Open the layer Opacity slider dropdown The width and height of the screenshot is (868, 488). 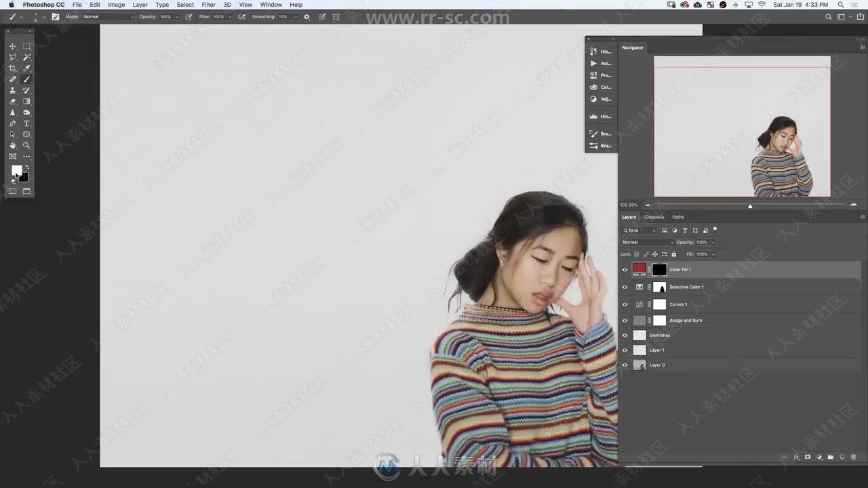[713, 242]
